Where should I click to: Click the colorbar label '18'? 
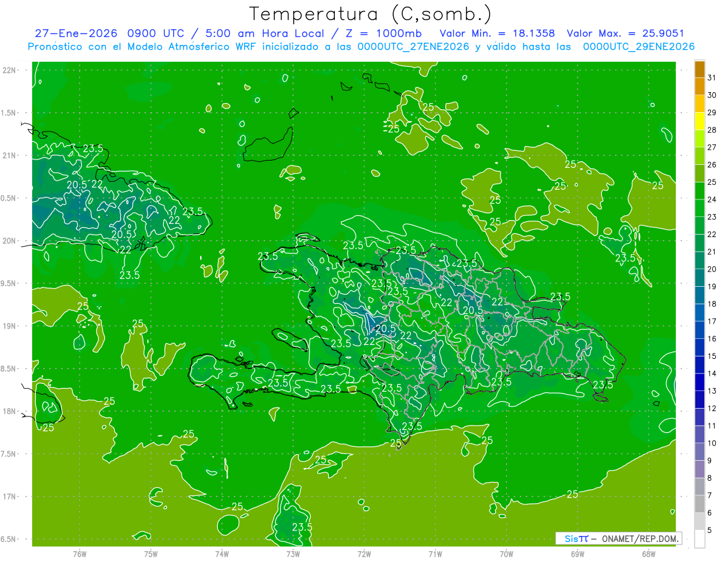712,304
